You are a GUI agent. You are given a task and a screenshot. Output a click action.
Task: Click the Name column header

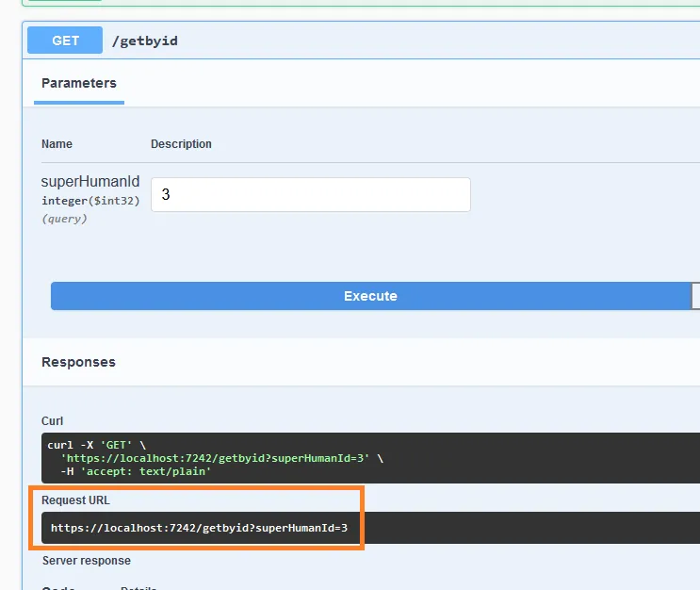point(57,144)
